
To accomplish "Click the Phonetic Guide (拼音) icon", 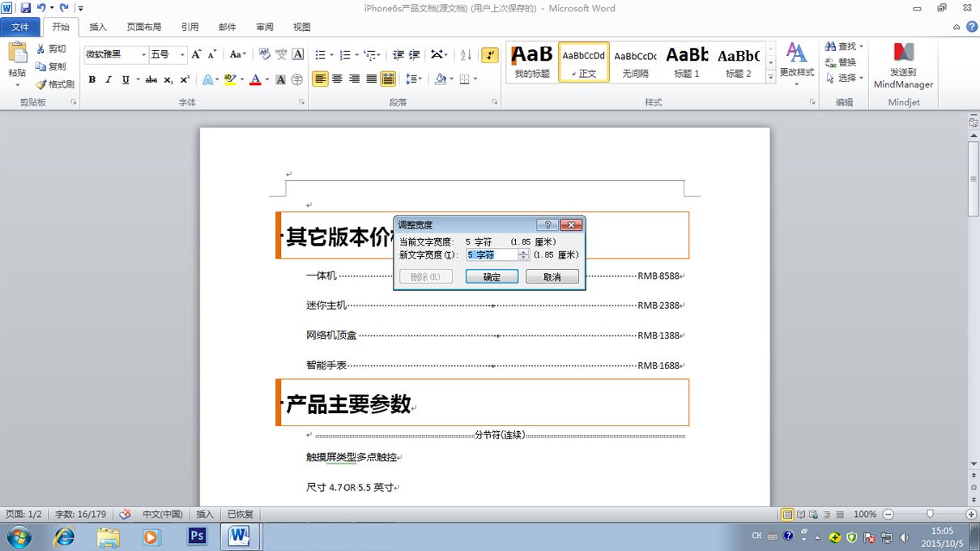I will 281,54.
